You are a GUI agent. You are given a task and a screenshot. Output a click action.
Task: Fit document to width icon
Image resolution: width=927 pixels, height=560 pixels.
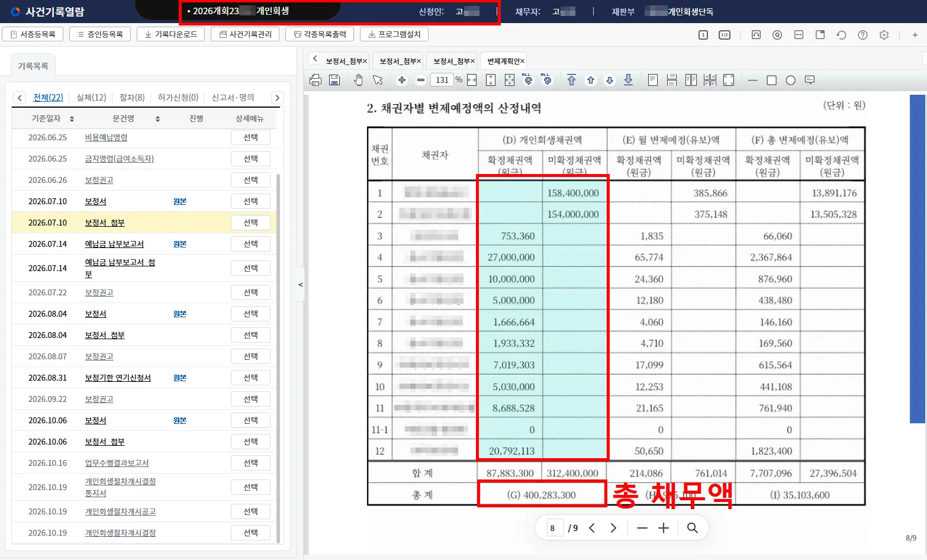point(472,80)
